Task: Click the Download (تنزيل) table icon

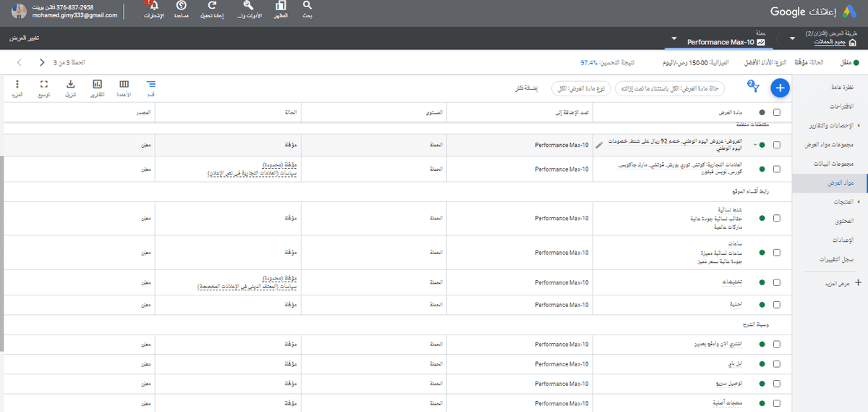Action: 71,85
